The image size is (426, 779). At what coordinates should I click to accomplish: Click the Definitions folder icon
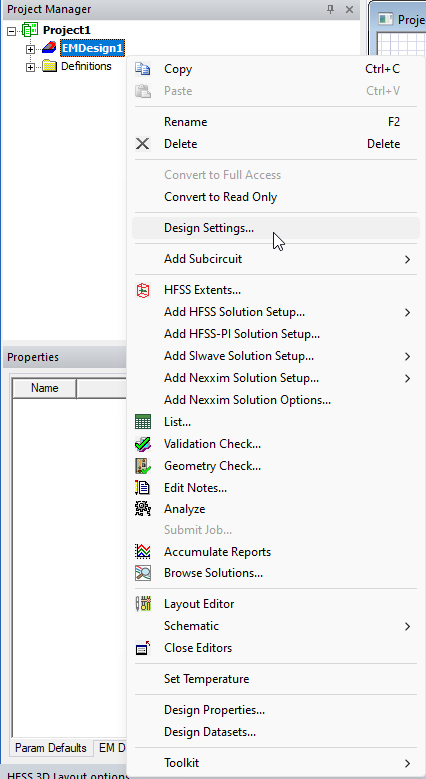point(49,66)
